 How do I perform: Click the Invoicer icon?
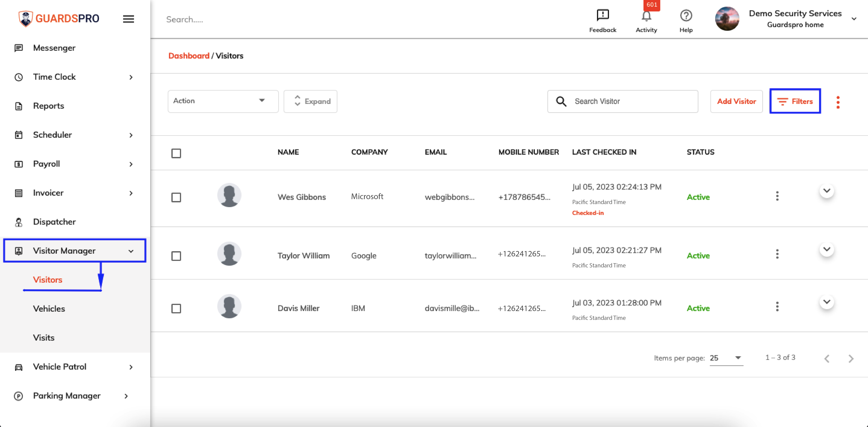click(x=19, y=193)
